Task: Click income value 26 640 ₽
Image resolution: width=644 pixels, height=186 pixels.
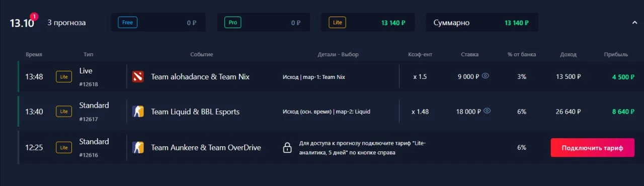Action: click(x=569, y=112)
